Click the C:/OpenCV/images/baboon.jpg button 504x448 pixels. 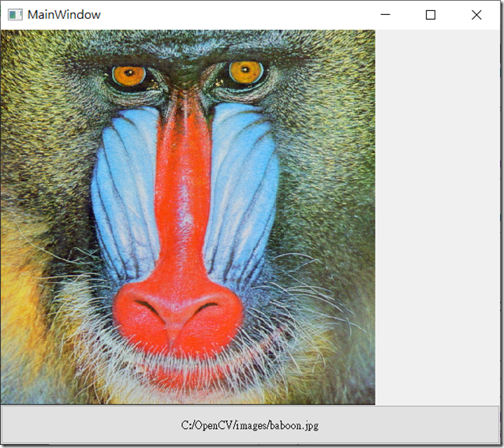[x=250, y=424]
